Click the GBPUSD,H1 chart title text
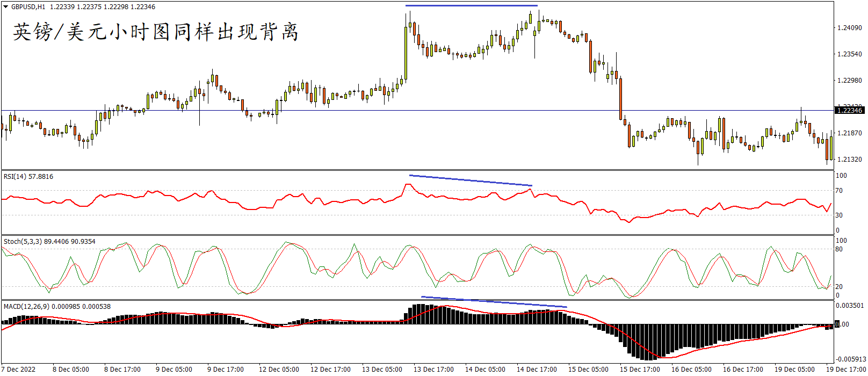868x376 pixels. click(x=28, y=7)
